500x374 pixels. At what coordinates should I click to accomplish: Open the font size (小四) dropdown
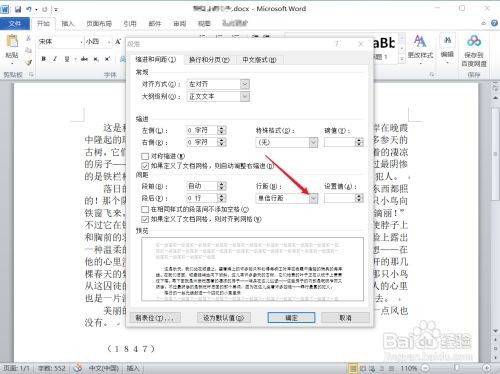[x=109, y=42]
